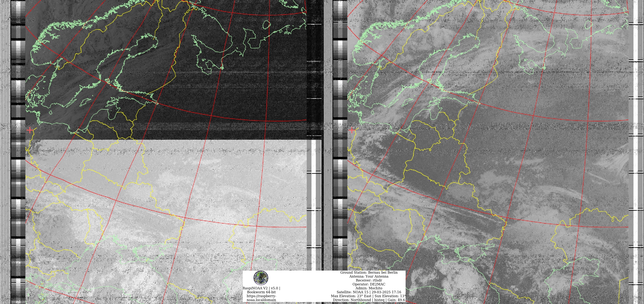Viewport: 644px width, 304px height.
Task: Click the 'https://raspberry-' URL line
Action: (x=261, y=296)
